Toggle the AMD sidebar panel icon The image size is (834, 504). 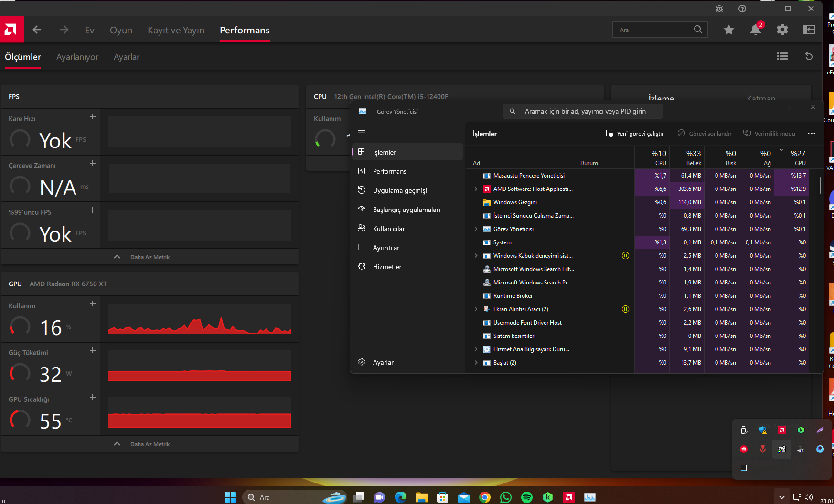(x=809, y=30)
